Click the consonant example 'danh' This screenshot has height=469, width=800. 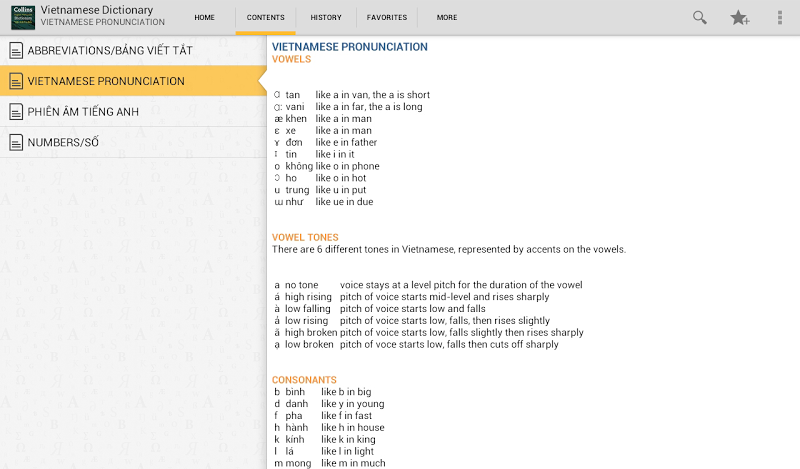[x=296, y=404]
